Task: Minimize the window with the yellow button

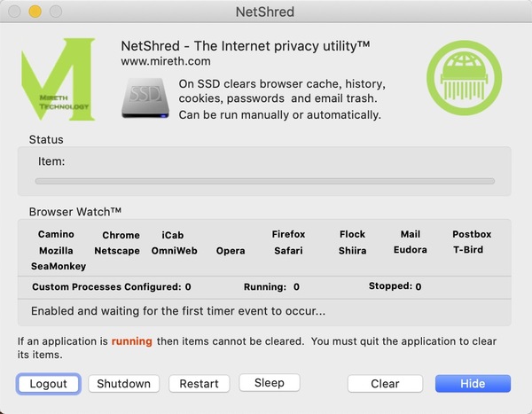Action: (35, 12)
